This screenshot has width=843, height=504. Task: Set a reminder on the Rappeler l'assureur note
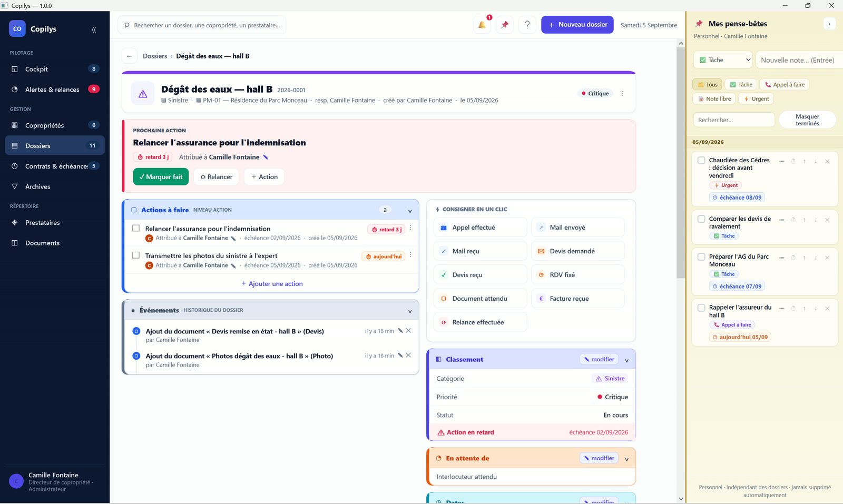click(x=793, y=308)
